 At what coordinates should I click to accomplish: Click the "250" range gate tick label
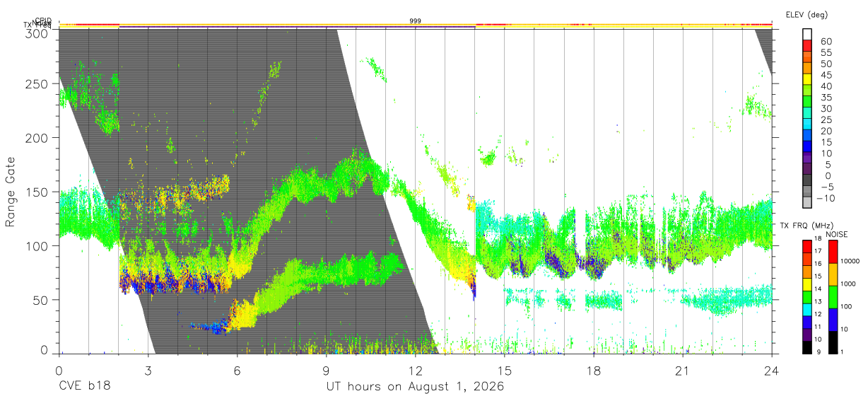pos(36,83)
